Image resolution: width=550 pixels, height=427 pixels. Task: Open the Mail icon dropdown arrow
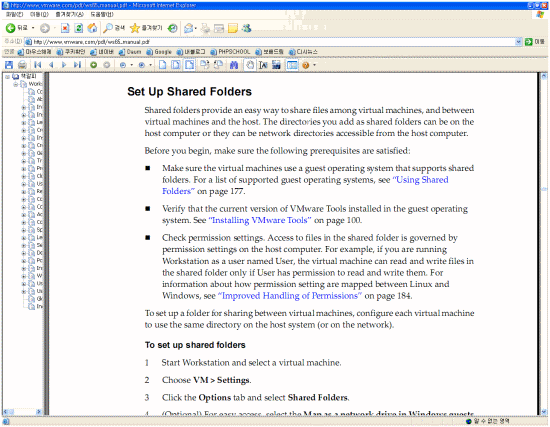pyautogui.click(x=196, y=28)
